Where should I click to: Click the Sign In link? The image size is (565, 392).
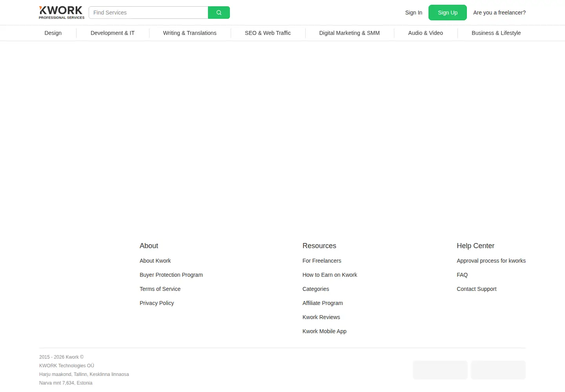click(414, 13)
